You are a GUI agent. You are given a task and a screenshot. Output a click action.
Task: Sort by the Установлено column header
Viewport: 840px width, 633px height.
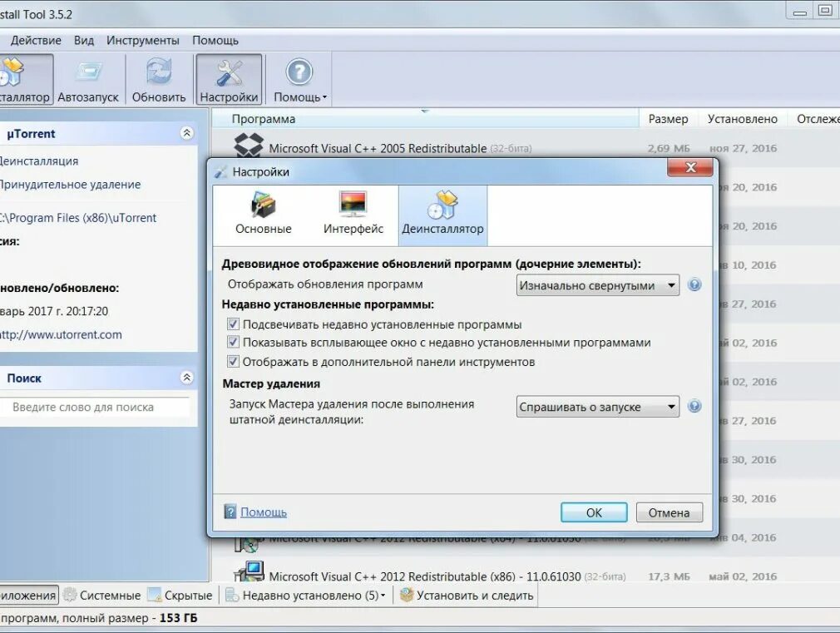[x=742, y=119]
